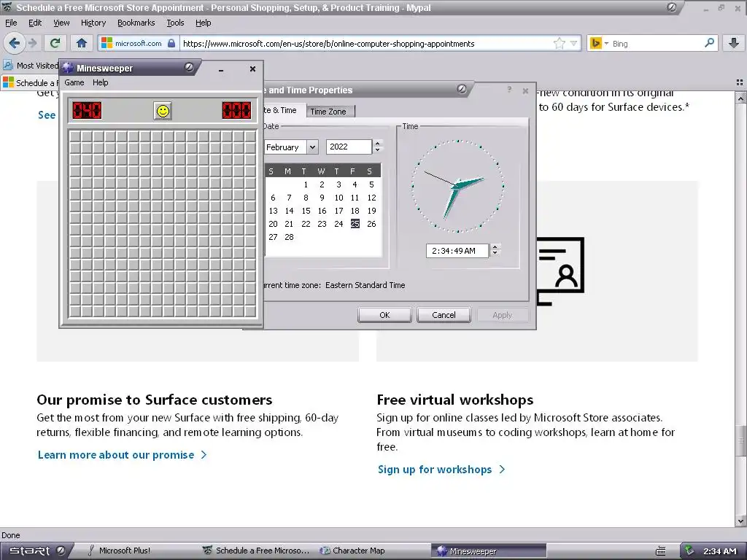
Task: Increase the year with the up spinner
Action: point(377,144)
